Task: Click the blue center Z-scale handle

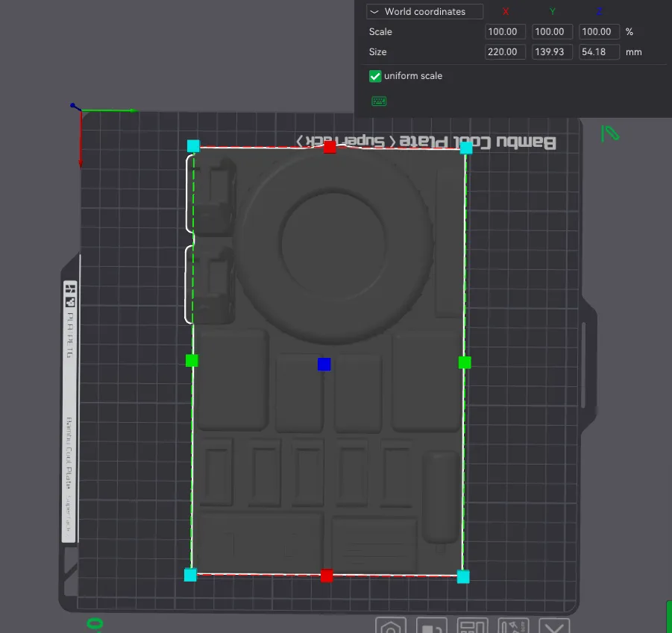Action: (324, 364)
